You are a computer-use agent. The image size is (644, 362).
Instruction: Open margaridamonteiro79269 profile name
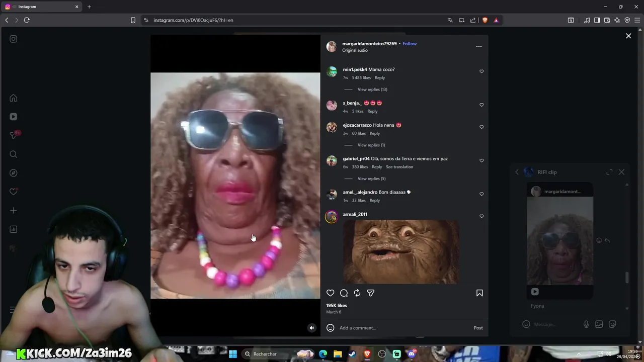coord(370,44)
